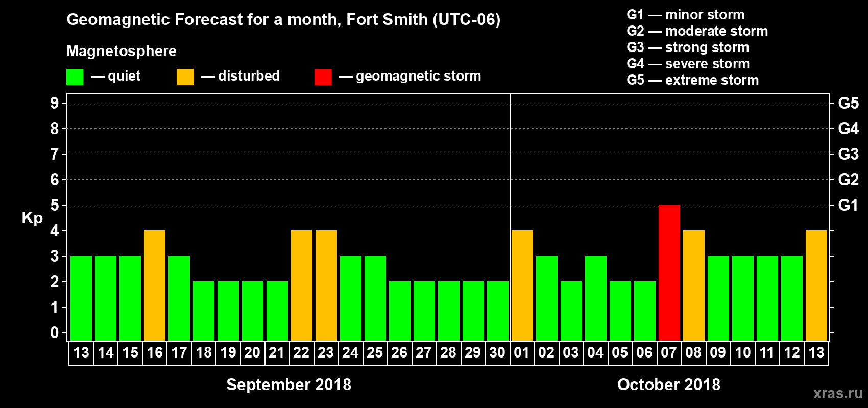Click the date label 26 in September
The image size is (868, 408).
point(399,352)
